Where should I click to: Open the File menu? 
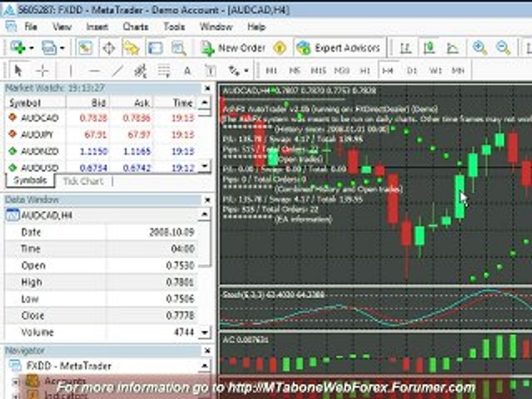(x=31, y=27)
